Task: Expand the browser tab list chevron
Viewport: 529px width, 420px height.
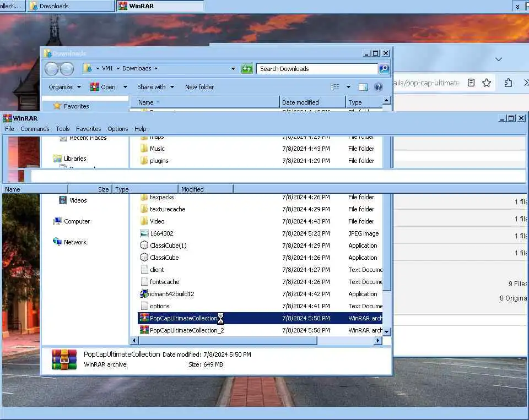Action: [499, 59]
